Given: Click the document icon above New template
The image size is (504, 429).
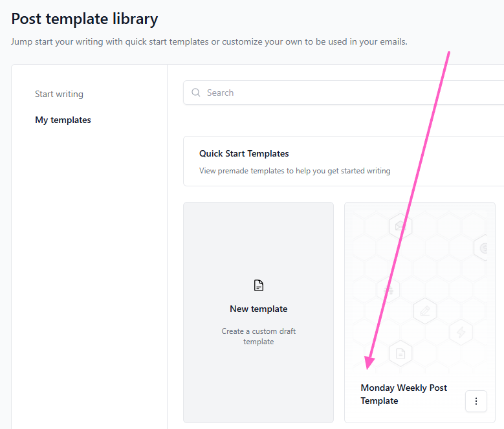Looking at the screenshot, I should tap(259, 285).
